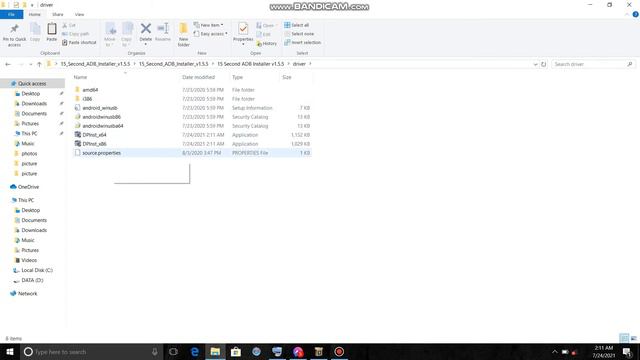Open the File tab
Image resolution: width=640 pixels, height=360 pixels.
11,14
